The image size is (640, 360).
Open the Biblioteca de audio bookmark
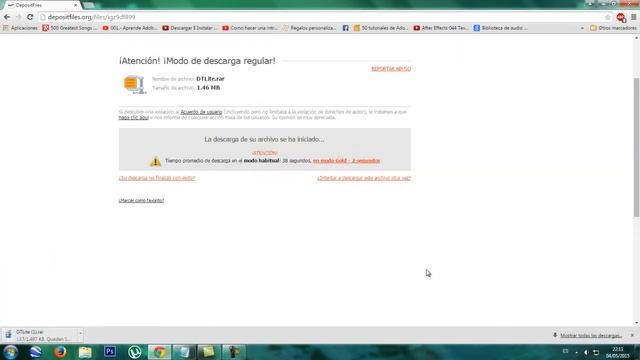coord(500,28)
